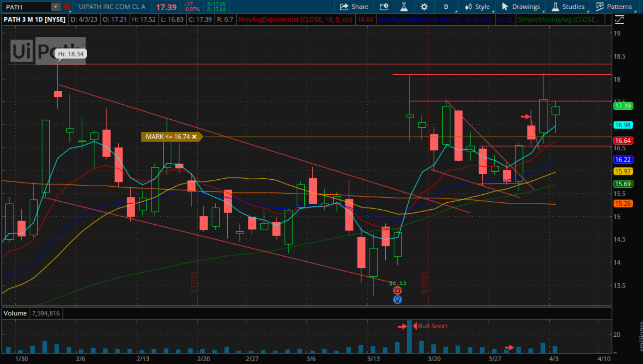
Task: Click the Bull Snort volume annotation
Action: [x=433, y=326]
